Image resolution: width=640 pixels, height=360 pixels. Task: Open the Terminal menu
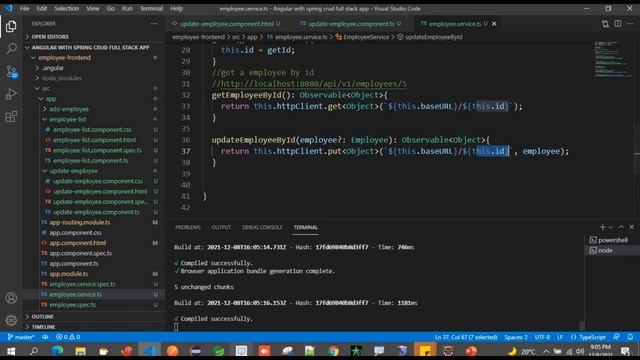[x=151, y=9]
